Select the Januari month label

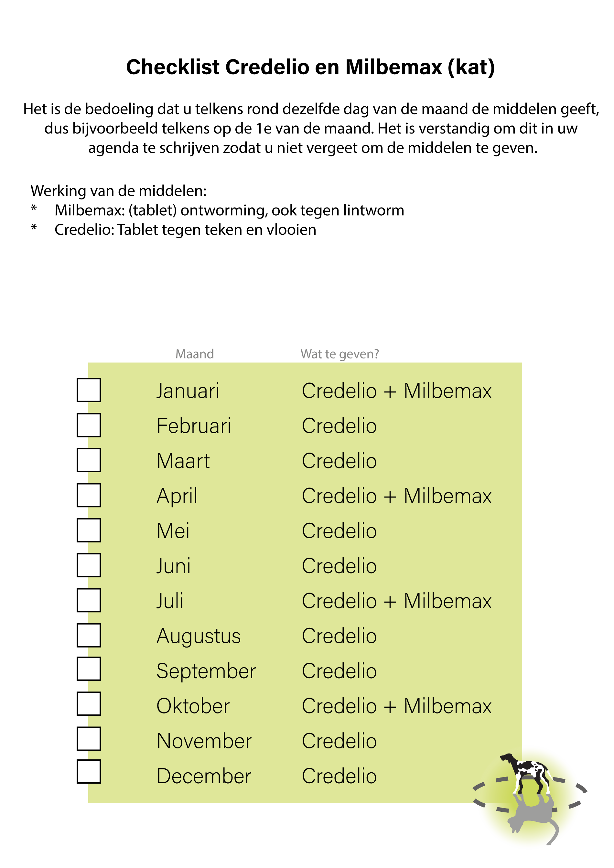pyautogui.click(x=188, y=391)
